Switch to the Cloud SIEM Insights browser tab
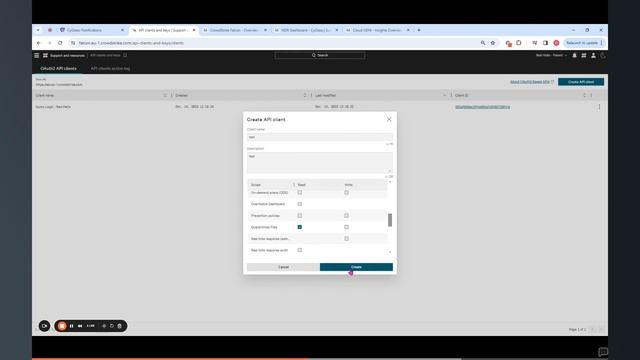Image resolution: width=640 pixels, height=360 pixels. [378, 30]
